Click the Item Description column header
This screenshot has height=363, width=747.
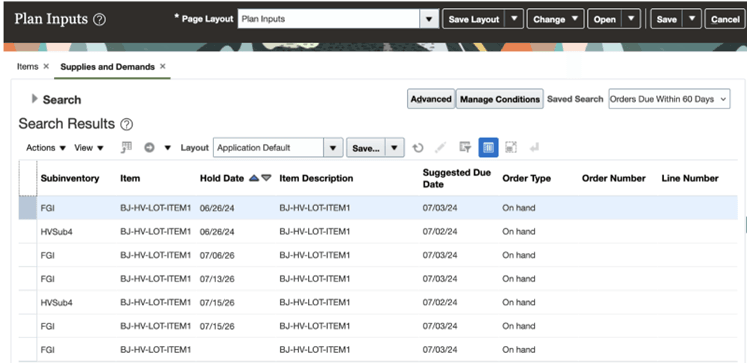(316, 178)
